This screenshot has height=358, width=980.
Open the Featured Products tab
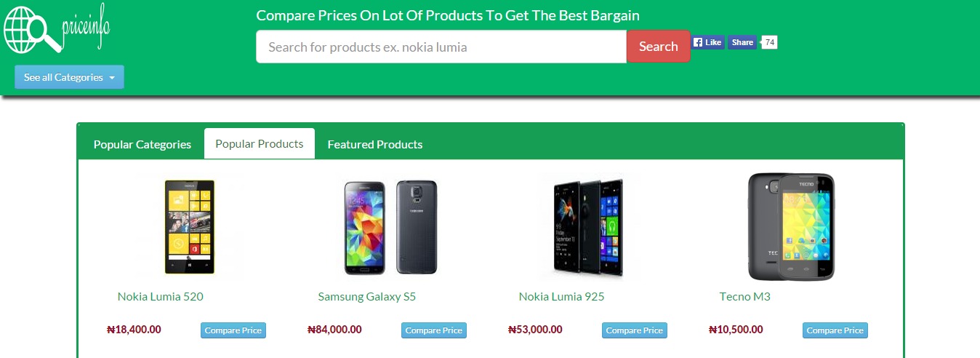[375, 144]
